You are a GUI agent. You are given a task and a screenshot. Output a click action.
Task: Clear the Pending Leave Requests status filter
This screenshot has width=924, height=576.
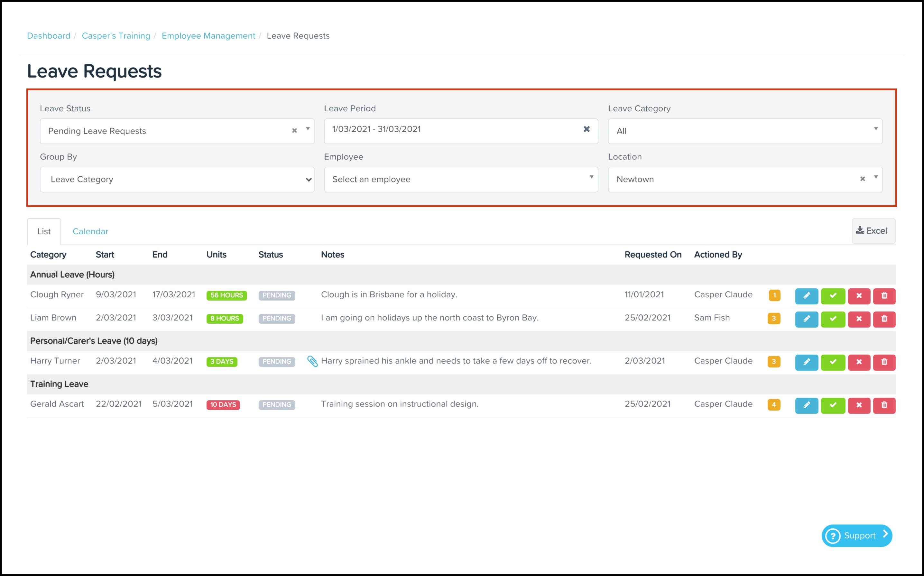pyautogui.click(x=294, y=131)
